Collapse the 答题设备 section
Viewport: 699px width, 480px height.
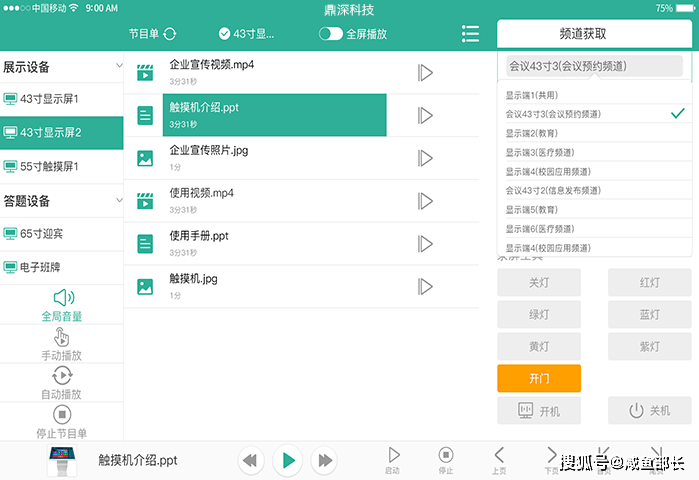pyautogui.click(x=119, y=200)
